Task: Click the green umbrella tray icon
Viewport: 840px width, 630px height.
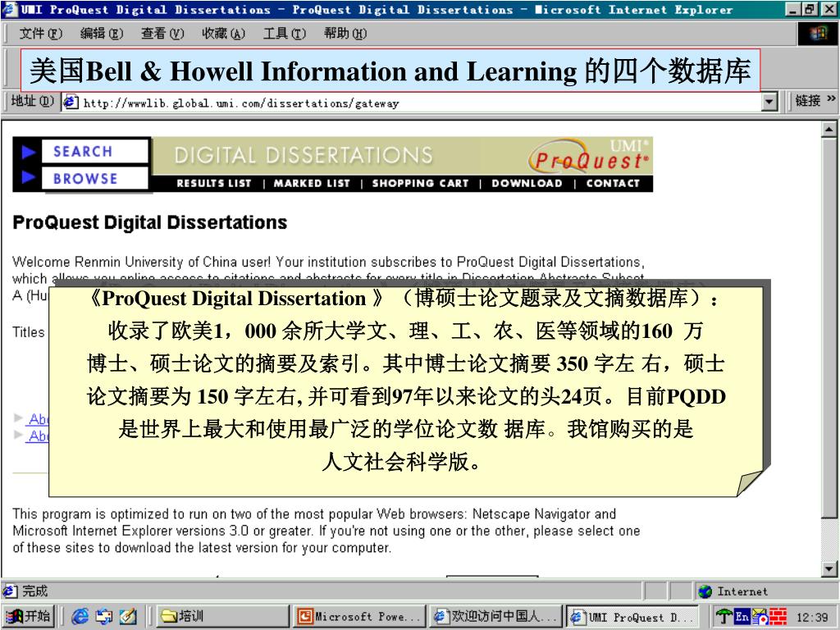Action: (724, 617)
